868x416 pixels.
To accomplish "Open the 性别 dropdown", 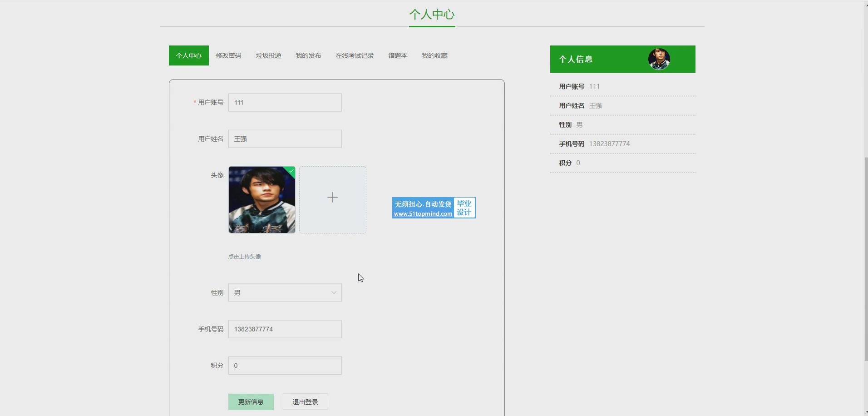I will coord(285,293).
